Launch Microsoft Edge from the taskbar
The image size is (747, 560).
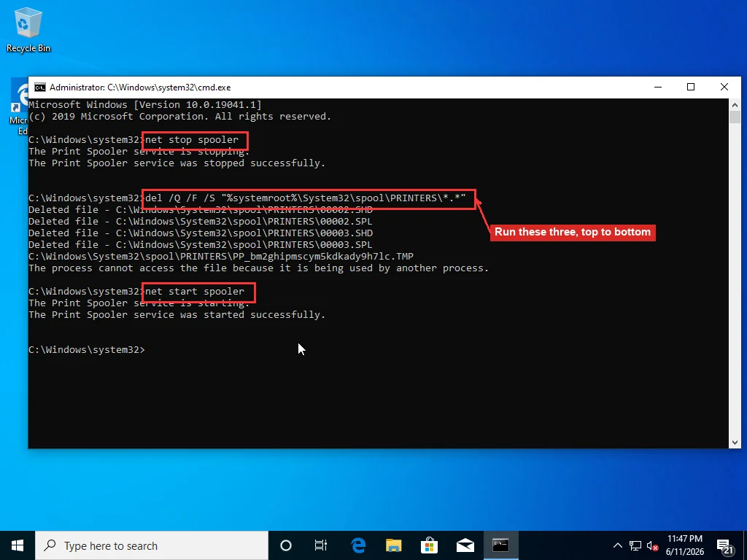click(358, 545)
